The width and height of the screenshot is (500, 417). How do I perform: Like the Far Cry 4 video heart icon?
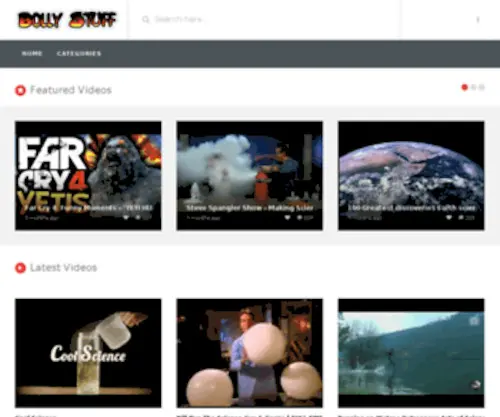click(126, 218)
